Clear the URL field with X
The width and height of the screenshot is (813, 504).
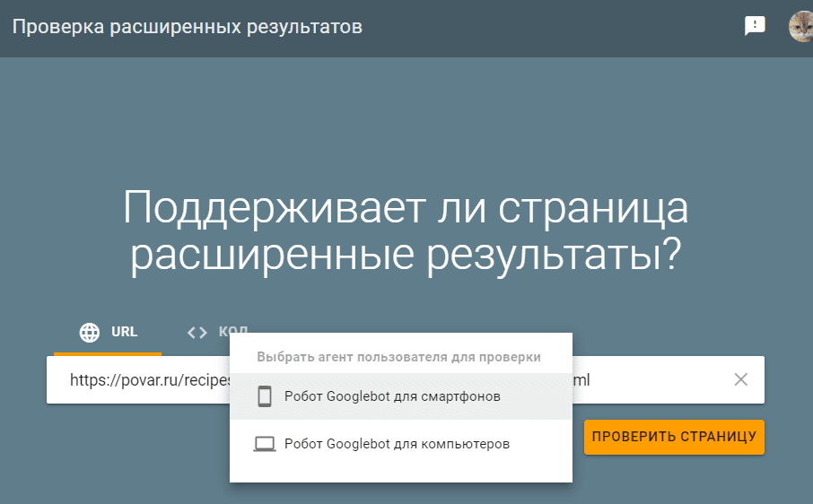tap(741, 379)
